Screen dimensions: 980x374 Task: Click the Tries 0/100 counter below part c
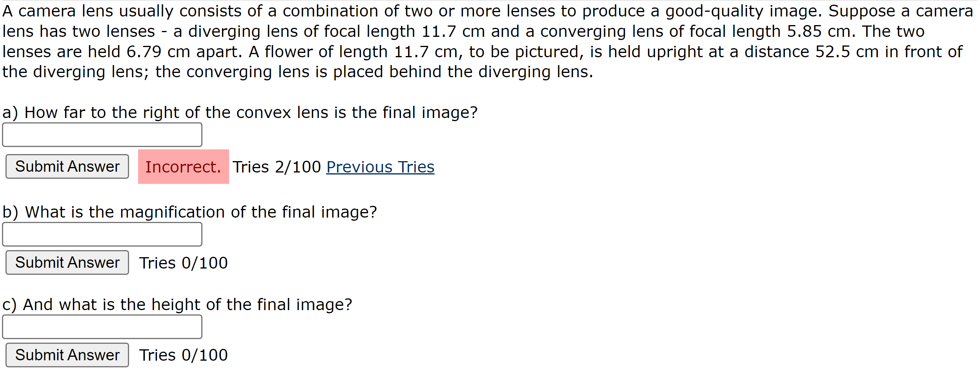coord(183,355)
